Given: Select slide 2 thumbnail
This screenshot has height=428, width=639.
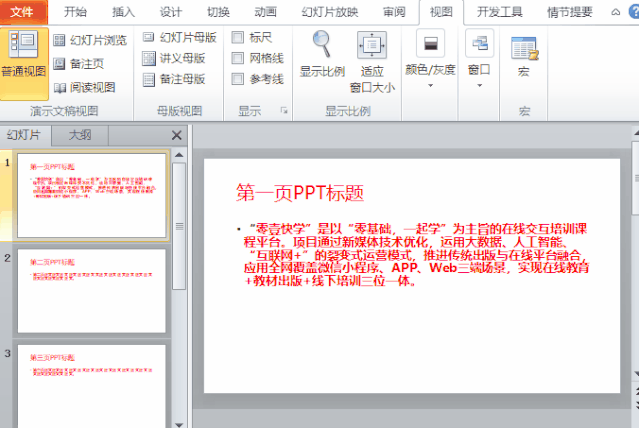Looking at the screenshot, I should (92, 291).
